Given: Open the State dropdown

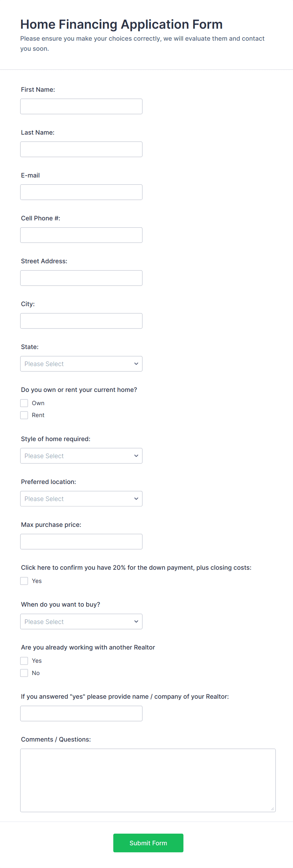Looking at the screenshot, I should [81, 364].
